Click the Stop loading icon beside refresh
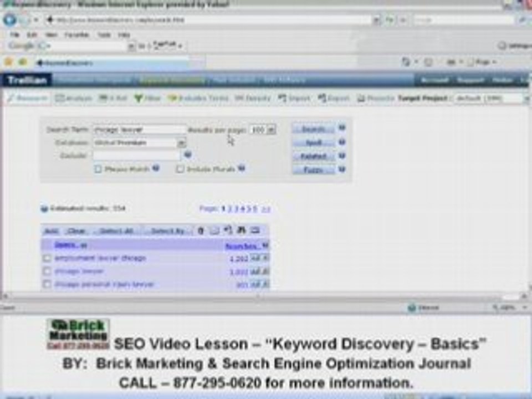 [403, 20]
